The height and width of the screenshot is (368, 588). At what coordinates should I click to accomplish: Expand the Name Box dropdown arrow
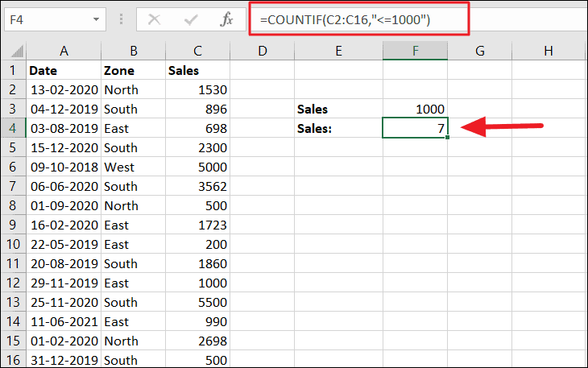(x=96, y=19)
